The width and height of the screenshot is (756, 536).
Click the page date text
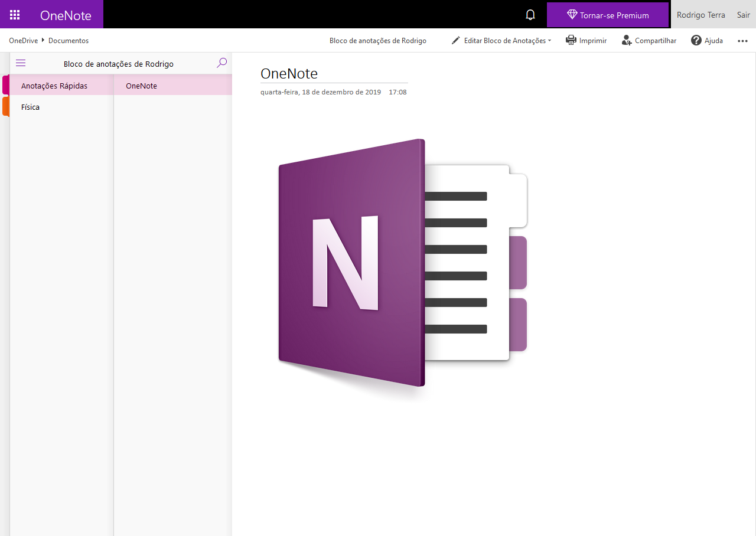click(321, 92)
